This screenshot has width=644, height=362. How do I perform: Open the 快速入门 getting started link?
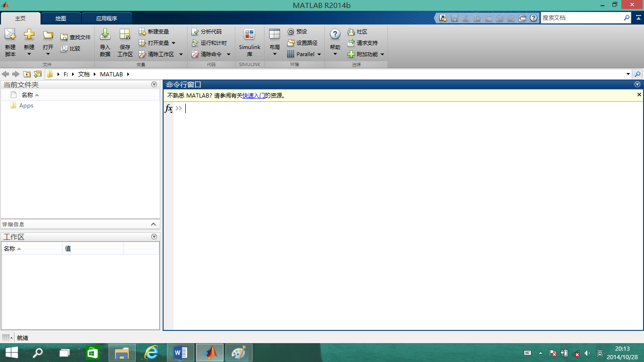253,95
